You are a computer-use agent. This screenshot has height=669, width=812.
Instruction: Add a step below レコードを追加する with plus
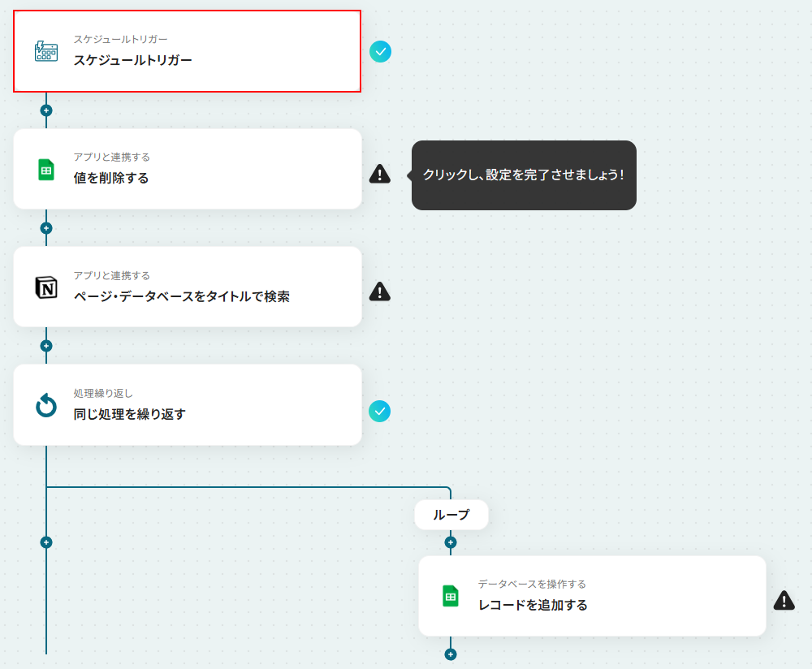point(451,654)
